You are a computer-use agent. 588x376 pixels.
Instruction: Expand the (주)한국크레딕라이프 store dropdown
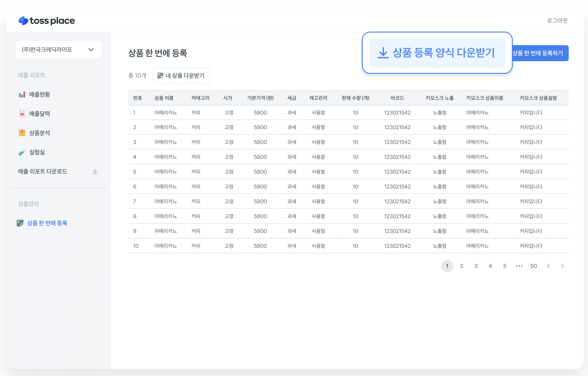tap(59, 49)
